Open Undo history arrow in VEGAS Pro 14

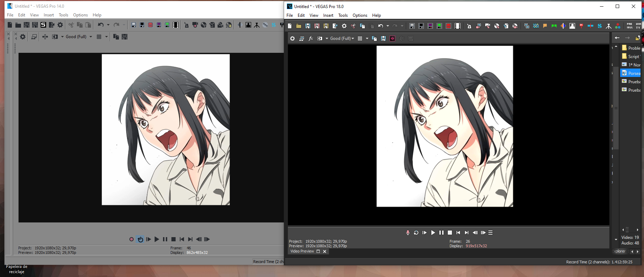pyautogui.click(x=108, y=25)
